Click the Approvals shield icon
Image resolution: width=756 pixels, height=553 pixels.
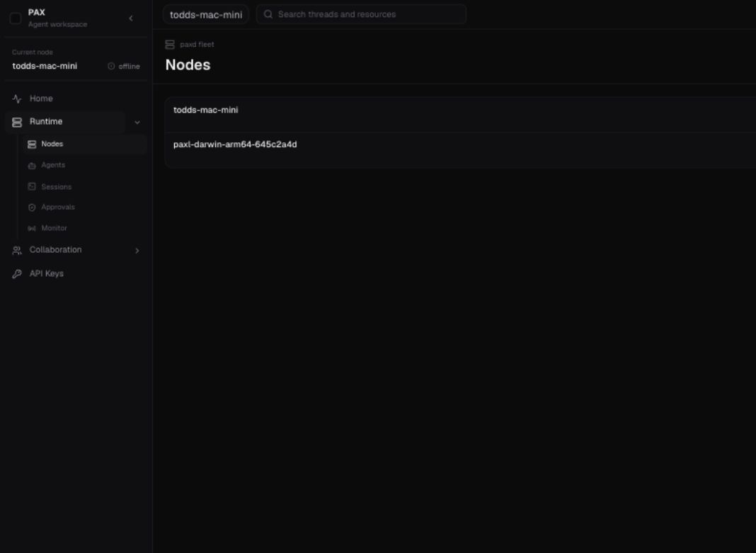[x=32, y=207]
